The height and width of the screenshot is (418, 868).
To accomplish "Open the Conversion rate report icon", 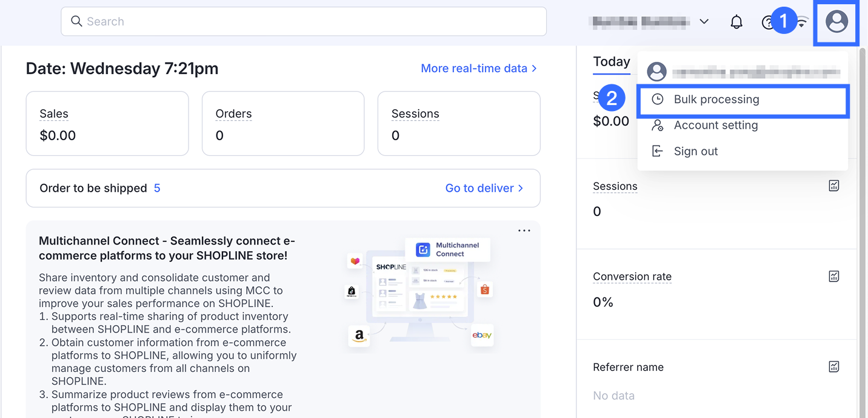I will [x=834, y=277].
